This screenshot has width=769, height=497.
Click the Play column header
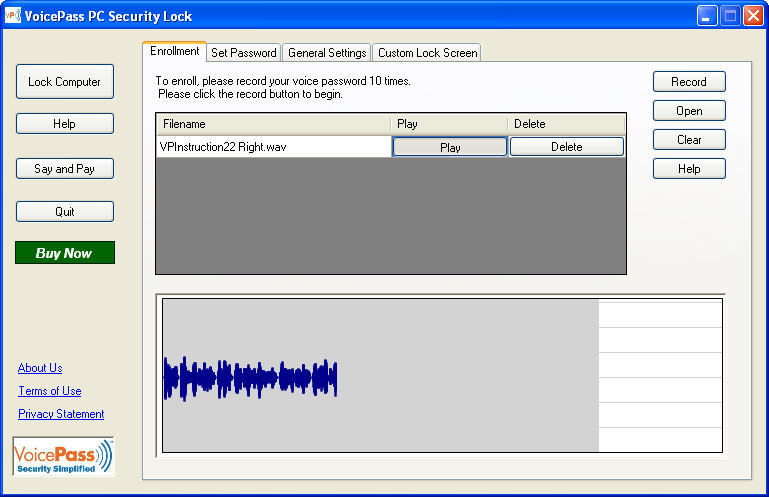(x=449, y=124)
